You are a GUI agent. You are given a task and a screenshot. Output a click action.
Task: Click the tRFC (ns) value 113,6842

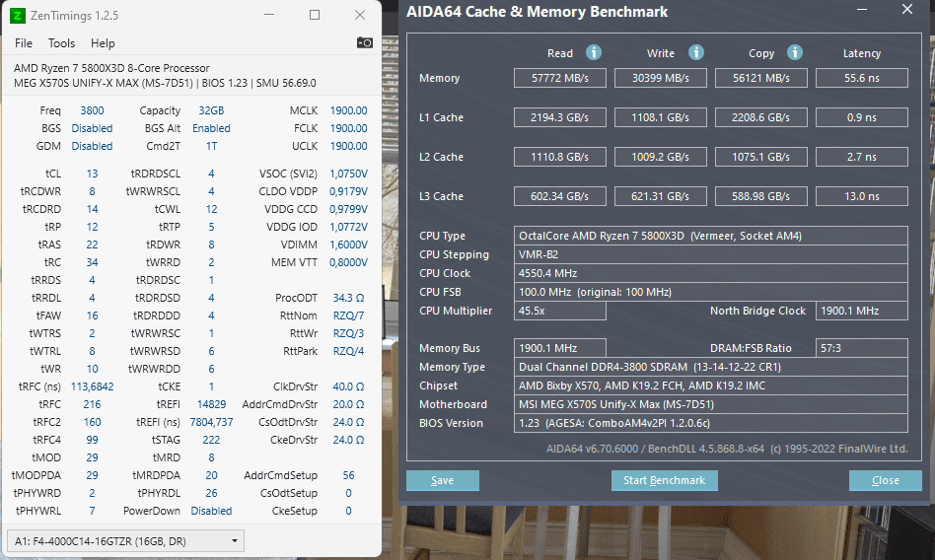[x=92, y=386]
